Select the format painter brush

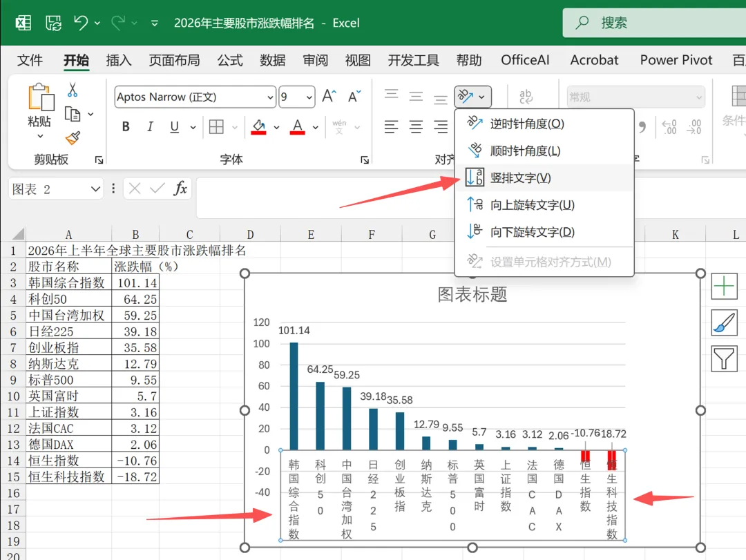pyautogui.click(x=73, y=138)
